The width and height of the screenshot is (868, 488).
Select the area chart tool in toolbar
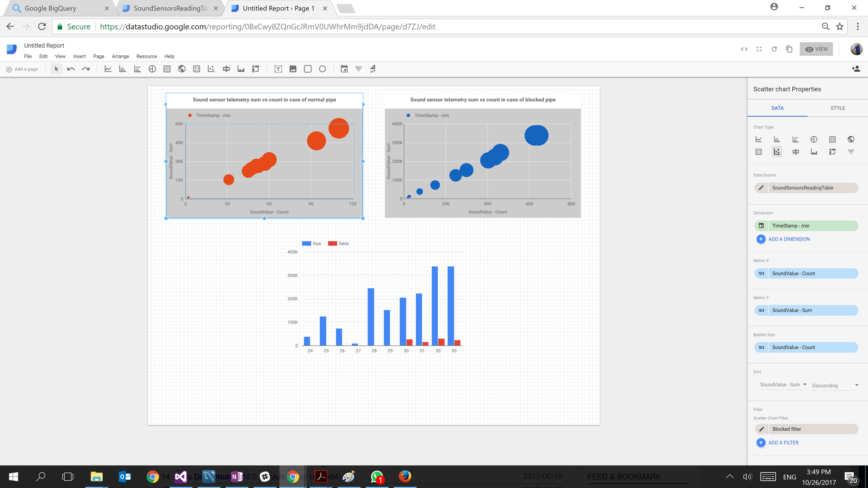click(x=241, y=69)
